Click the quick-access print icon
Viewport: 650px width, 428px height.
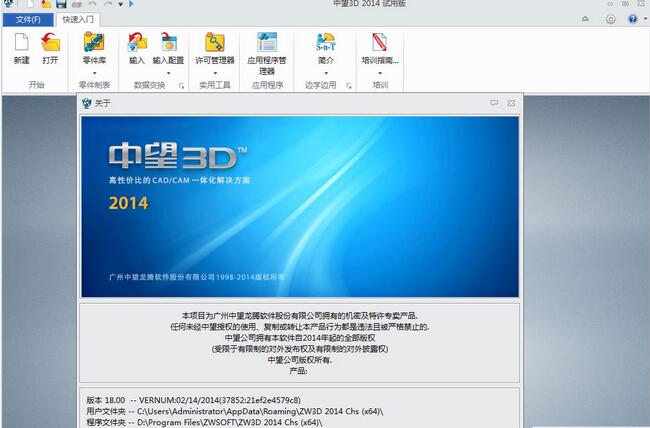point(77,4)
